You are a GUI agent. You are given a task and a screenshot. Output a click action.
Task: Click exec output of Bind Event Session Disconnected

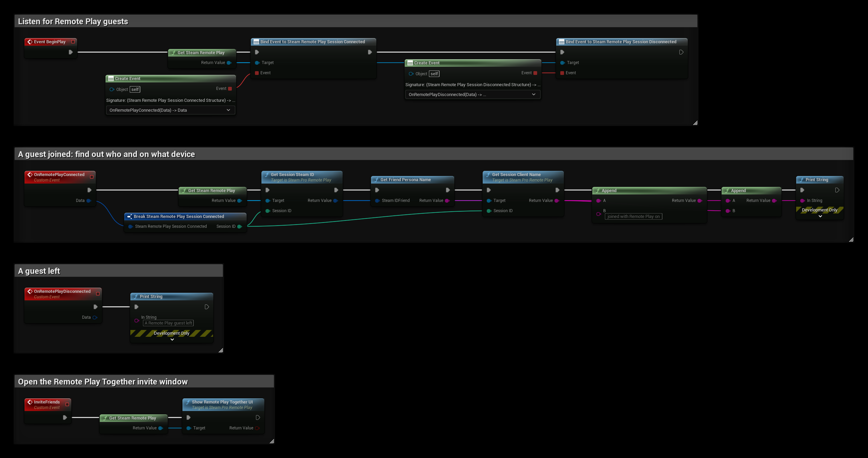tap(681, 52)
